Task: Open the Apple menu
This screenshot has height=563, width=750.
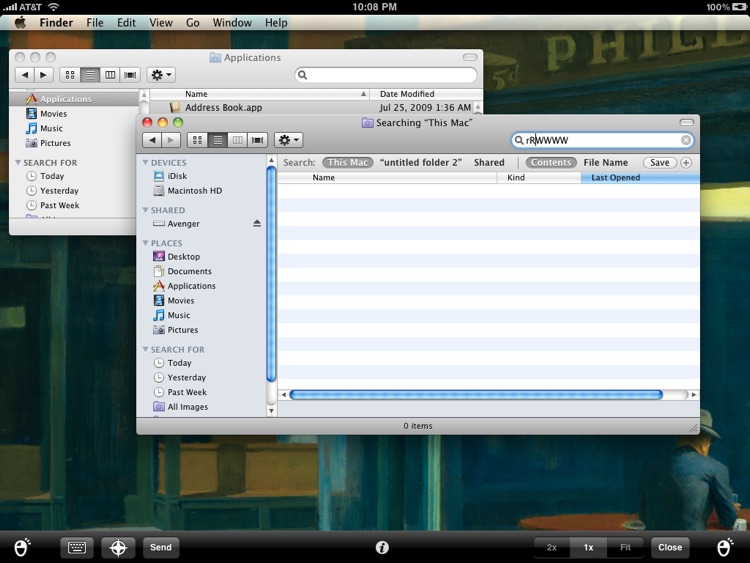Action: point(20,22)
